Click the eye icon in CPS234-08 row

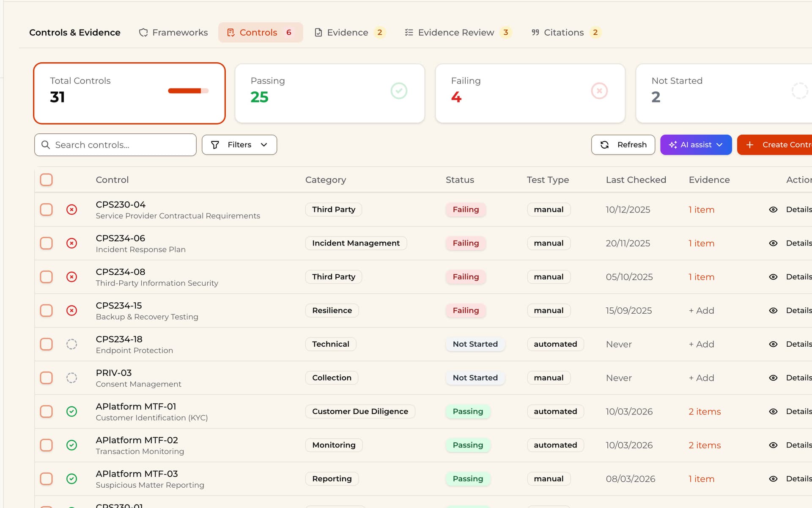[x=773, y=277]
